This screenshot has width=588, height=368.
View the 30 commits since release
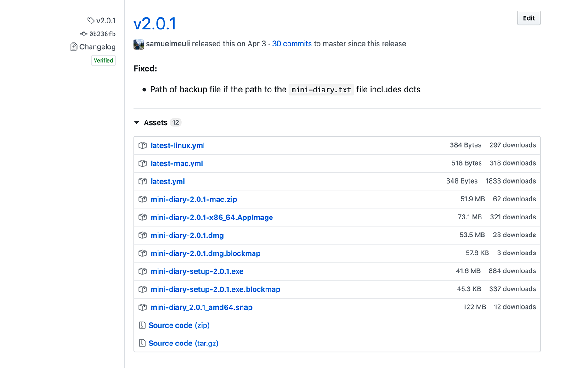[292, 44]
